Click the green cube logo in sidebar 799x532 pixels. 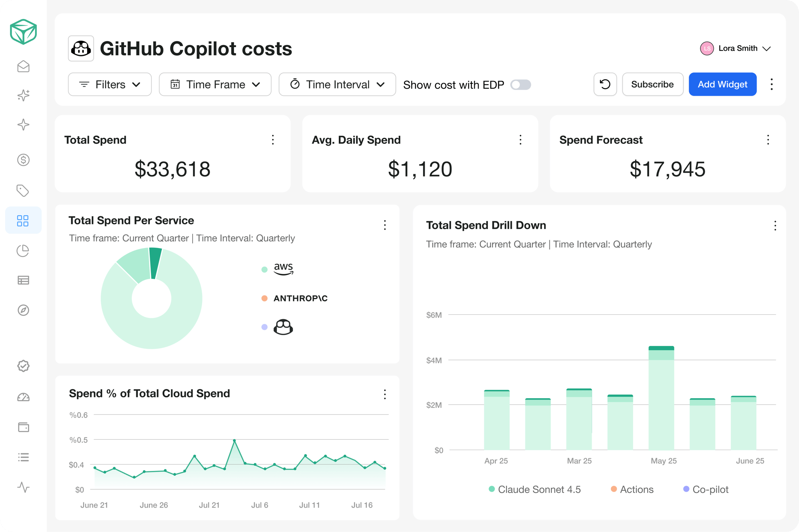pyautogui.click(x=23, y=32)
